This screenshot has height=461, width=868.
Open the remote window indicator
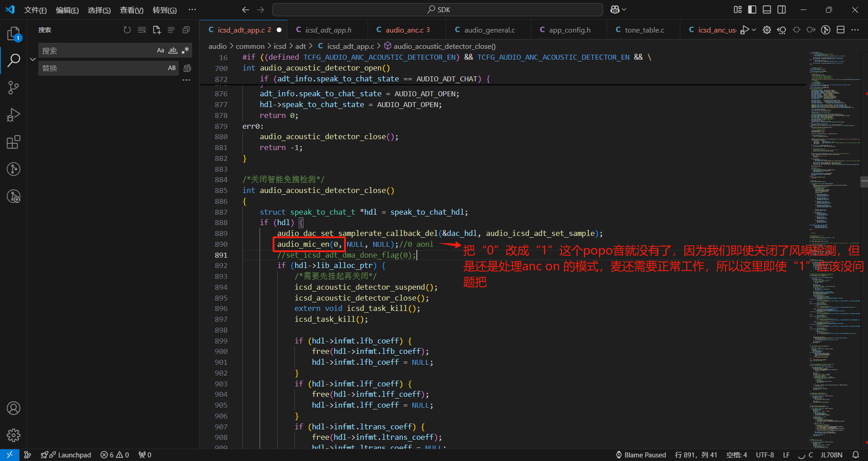coord(9,455)
